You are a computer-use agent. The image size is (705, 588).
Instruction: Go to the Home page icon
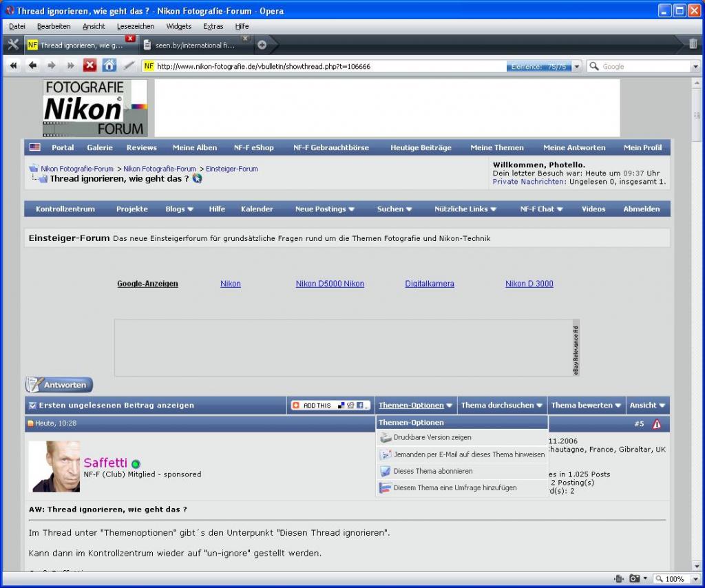click(x=109, y=65)
